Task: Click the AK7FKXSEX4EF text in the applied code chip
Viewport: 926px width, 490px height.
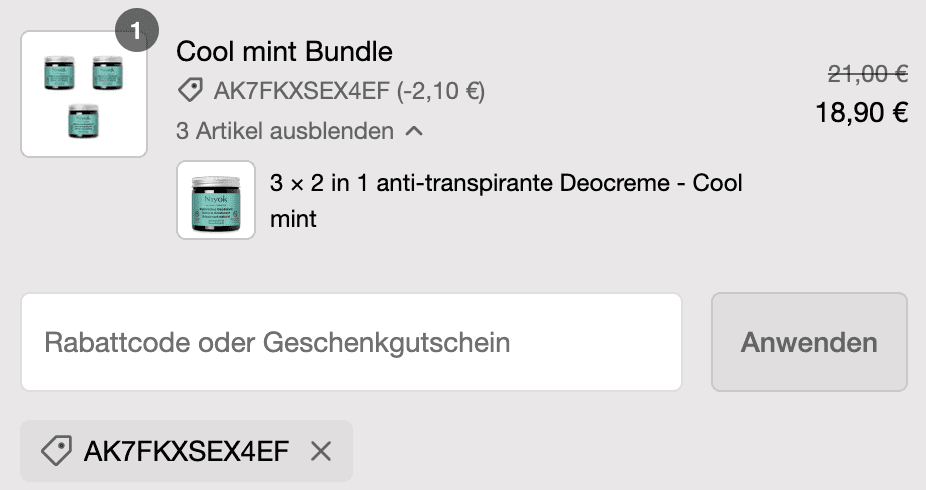Action: pos(186,452)
